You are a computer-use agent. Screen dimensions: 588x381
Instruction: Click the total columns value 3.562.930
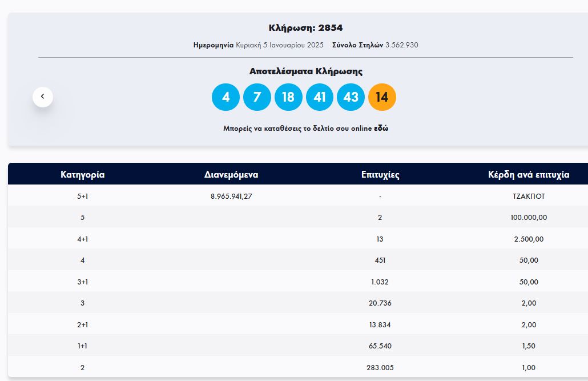(x=402, y=45)
